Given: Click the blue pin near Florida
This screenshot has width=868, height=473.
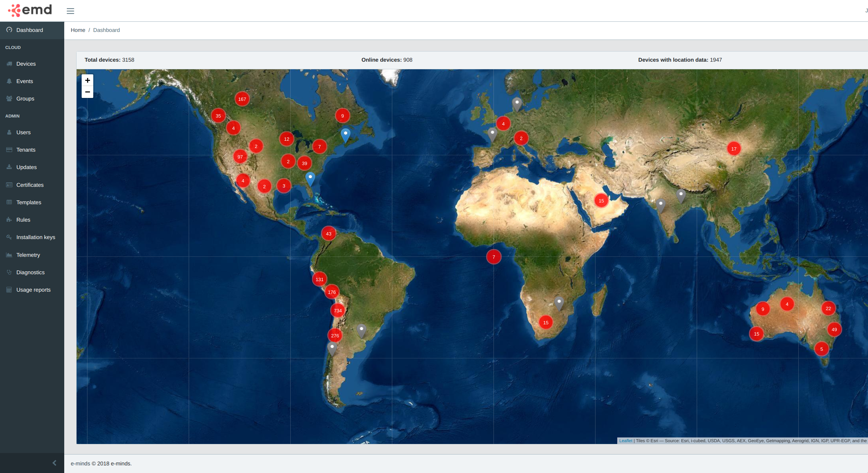Looking at the screenshot, I should (310, 178).
